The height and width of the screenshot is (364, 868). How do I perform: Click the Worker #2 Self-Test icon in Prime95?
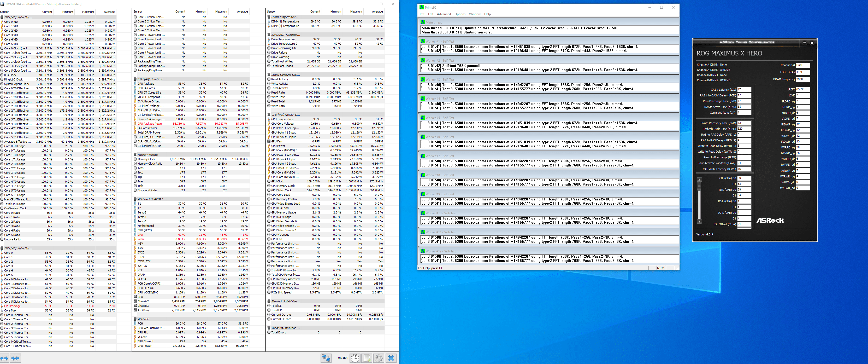click(422, 60)
